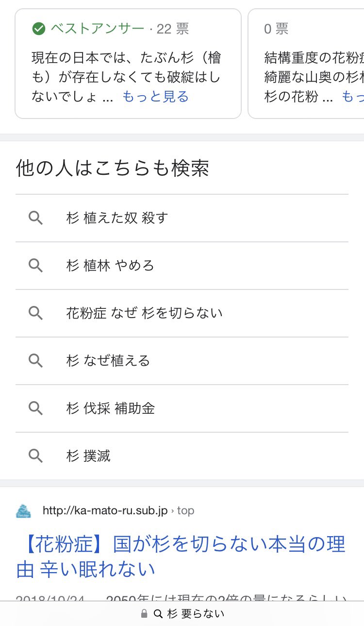The width and height of the screenshot is (364, 626).
Task: Select suggestion 杉 伐採 補助金
Action: 182,408
